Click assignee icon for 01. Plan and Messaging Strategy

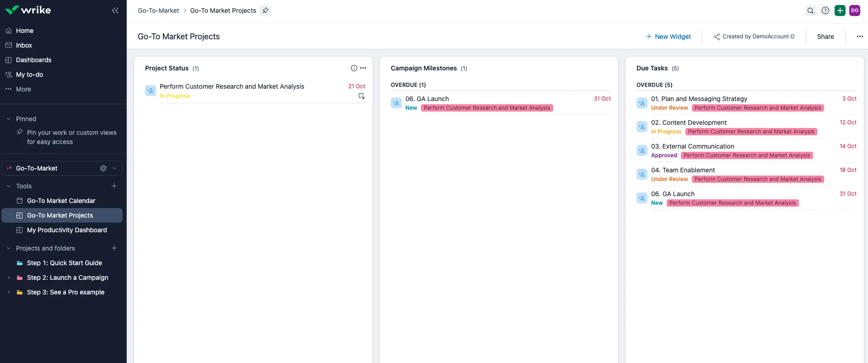pos(642,103)
